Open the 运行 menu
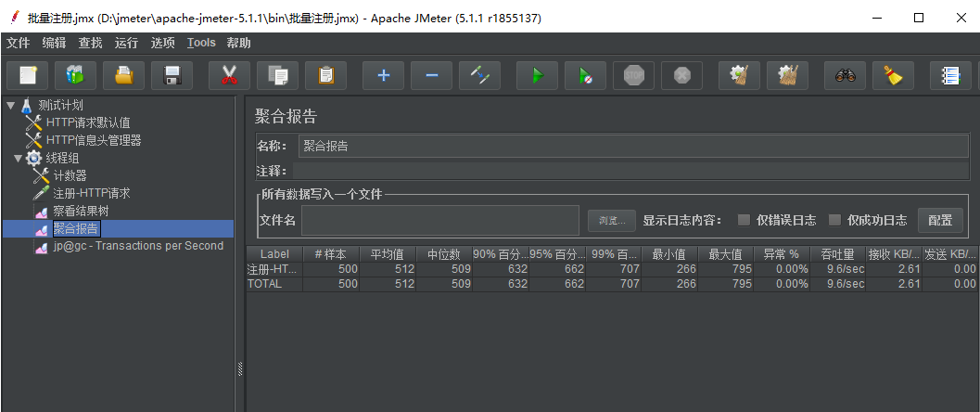The image size is (980, 412). pos(126,43)
